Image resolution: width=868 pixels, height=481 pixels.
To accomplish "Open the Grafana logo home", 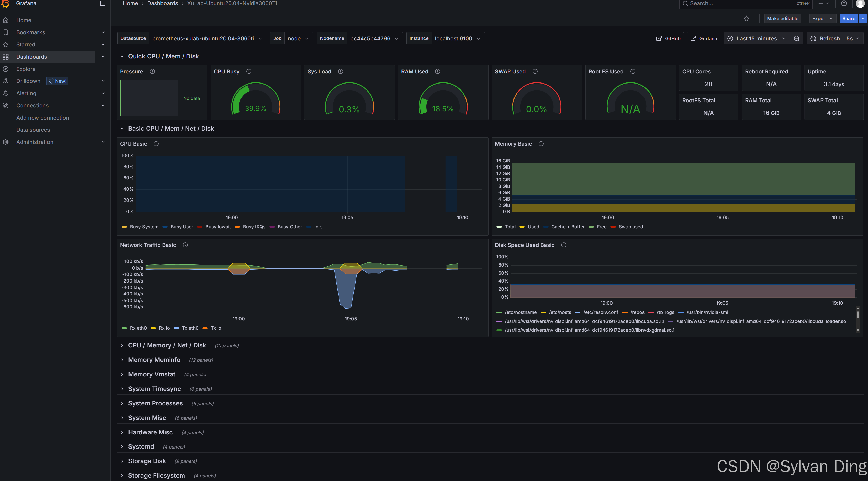I will (x=5, y=3).
